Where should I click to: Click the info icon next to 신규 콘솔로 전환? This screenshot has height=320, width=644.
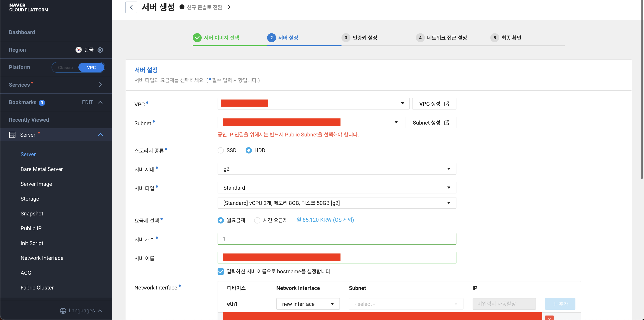182,7
